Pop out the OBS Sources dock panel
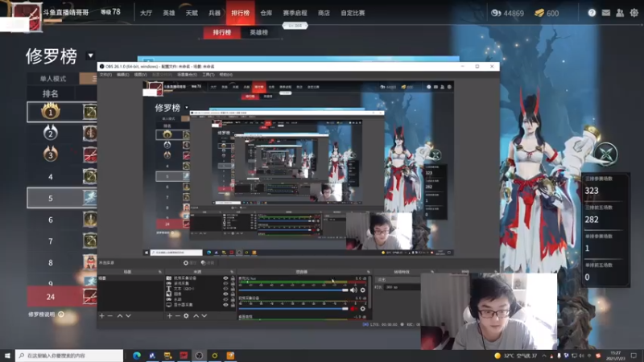This screenshot has height=362, width=644. coord(232,272)
